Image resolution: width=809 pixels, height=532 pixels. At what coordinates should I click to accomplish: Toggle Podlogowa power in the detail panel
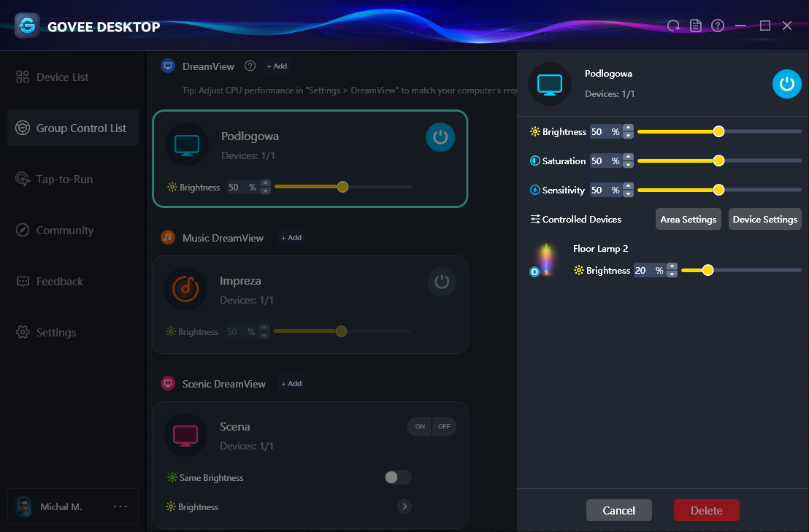(x=786, y=84)
